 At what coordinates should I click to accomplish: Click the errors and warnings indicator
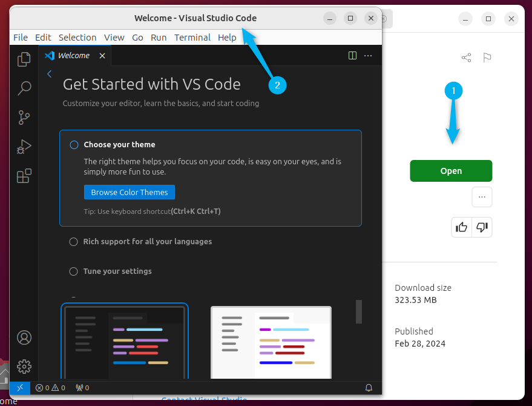[x=51, y=388]
